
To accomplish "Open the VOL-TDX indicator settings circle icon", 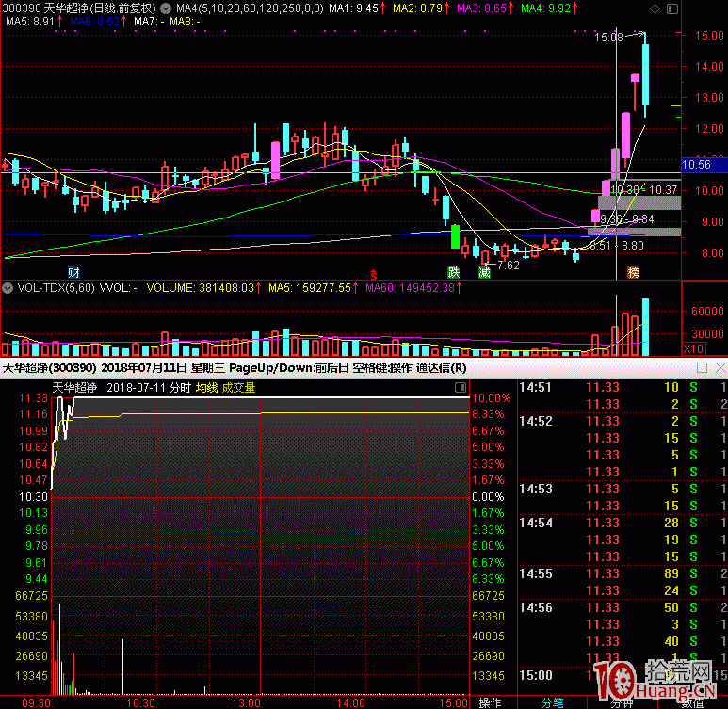I will [8, 288].
